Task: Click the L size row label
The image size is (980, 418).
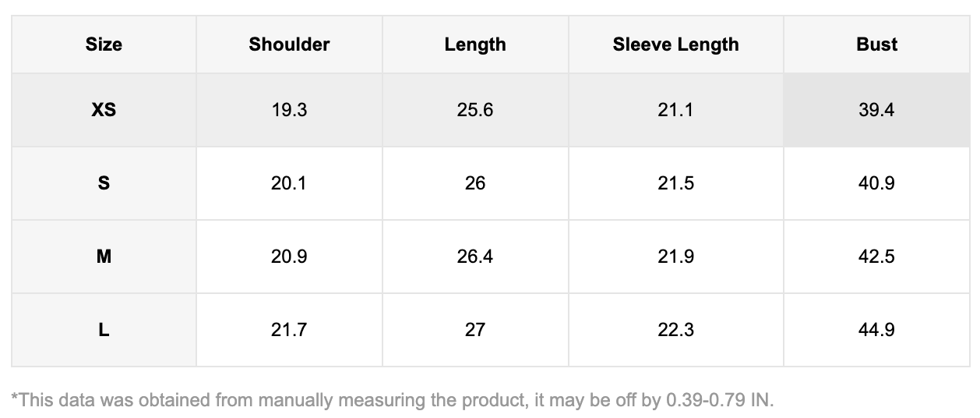Action: point(104,330)
